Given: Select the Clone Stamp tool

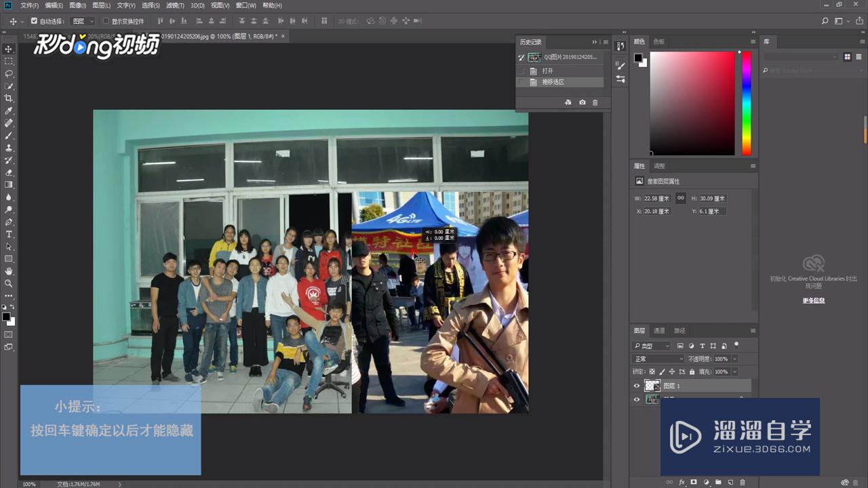Looking at the screenshot, I should pos(9,148).
